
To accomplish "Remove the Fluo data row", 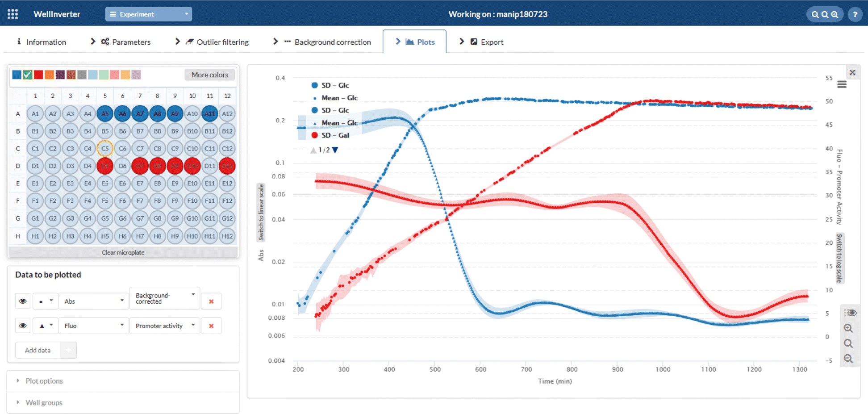I will 211,326.
